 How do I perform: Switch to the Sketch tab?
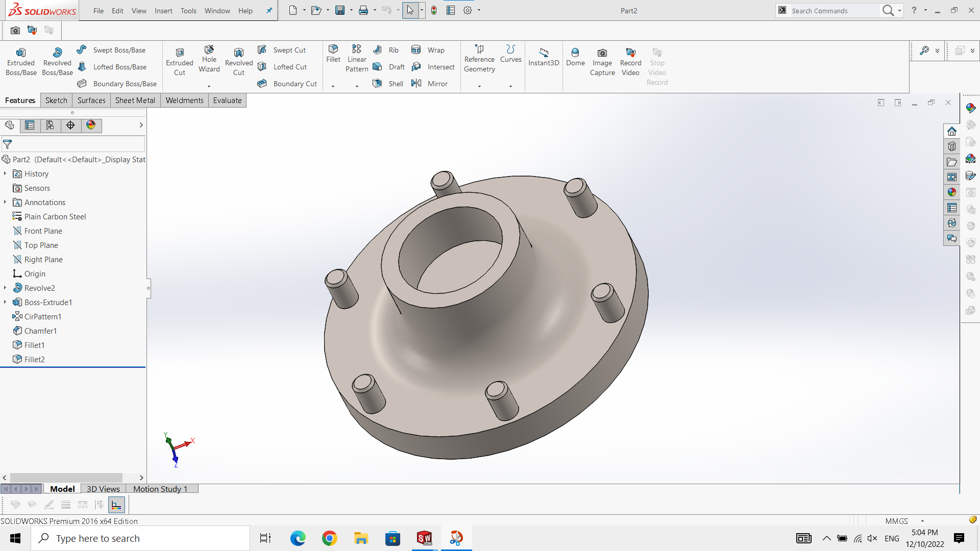(56, 101)
